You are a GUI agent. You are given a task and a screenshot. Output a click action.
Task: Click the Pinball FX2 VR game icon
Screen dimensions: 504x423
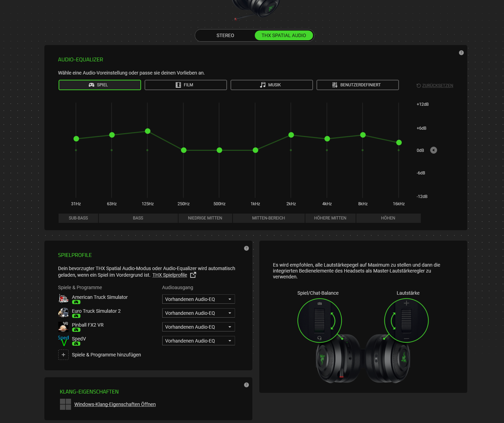[x=63, y=327]
